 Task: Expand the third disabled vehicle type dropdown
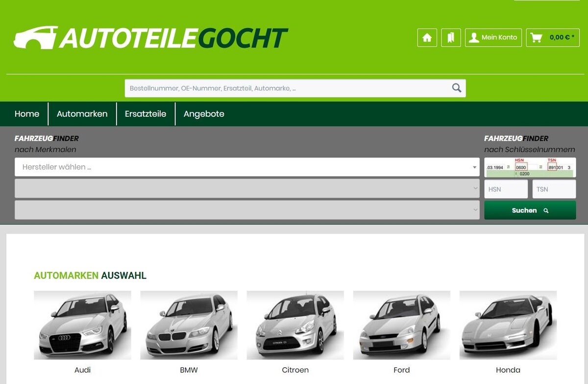click(x=247, y=210)
